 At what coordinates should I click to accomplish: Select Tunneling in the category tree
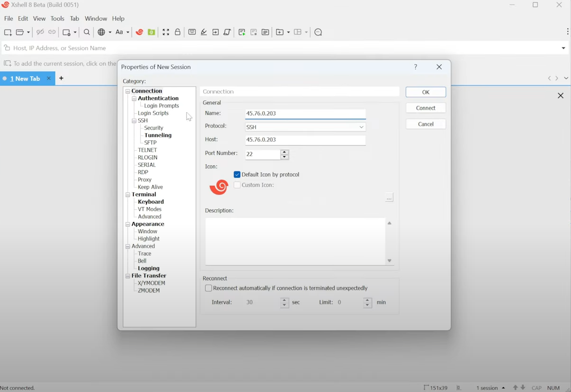click(x=158, y=135)
